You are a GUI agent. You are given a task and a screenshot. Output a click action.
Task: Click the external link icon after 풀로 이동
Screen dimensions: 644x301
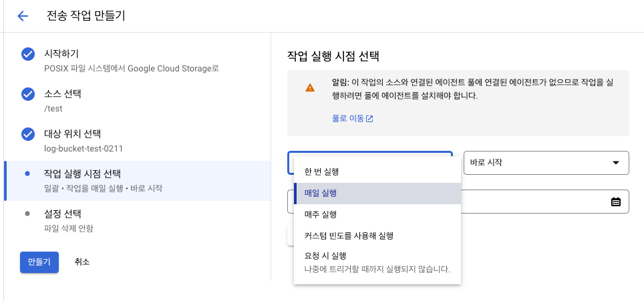(x=369, y=119)
